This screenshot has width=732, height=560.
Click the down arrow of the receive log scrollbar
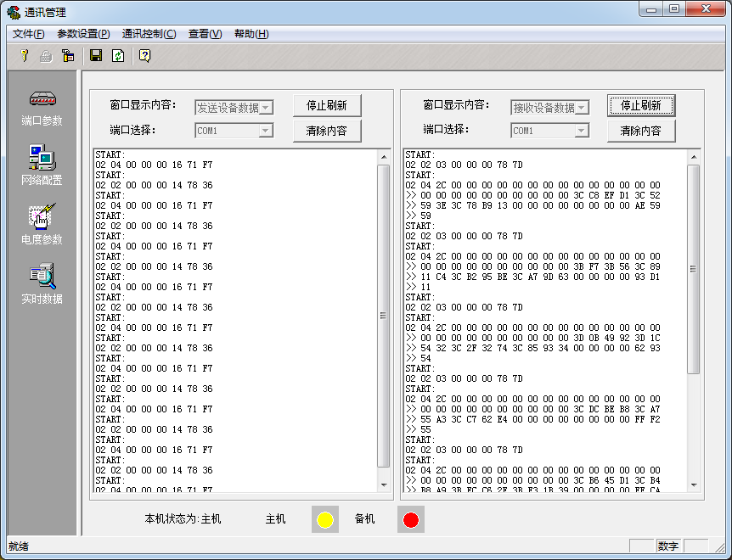[x=694, y=485]
